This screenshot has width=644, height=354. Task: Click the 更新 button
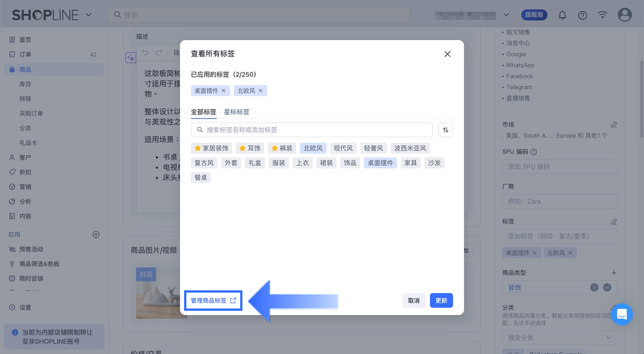pos(441,301)
